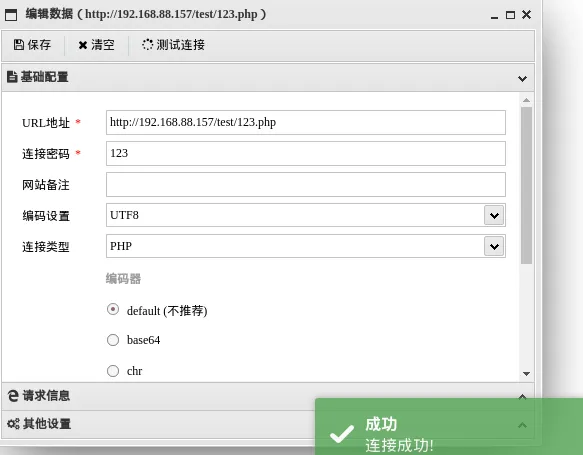Click the empty website note field
Viewport: 583px width, 455px height.
306,184
